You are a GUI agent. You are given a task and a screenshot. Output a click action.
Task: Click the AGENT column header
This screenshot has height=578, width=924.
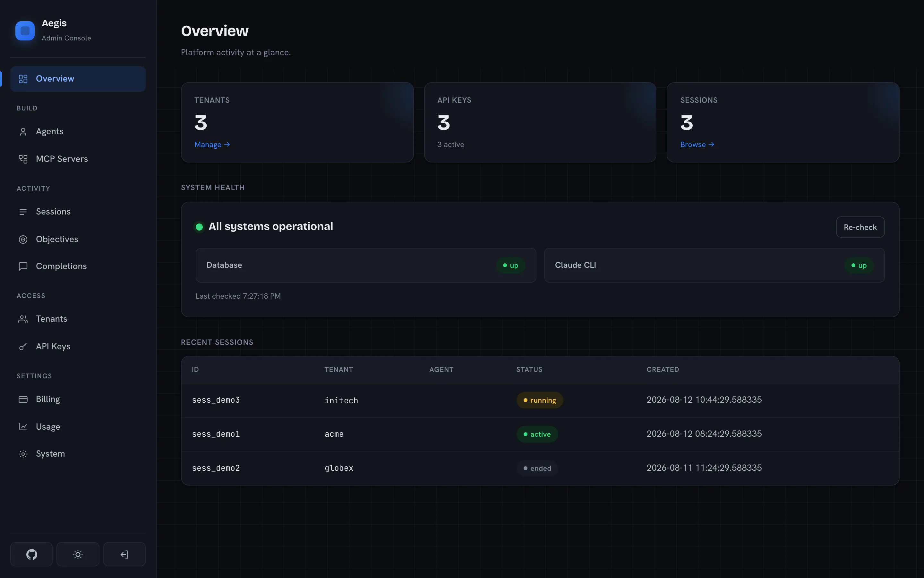click(x=441, y=370)
